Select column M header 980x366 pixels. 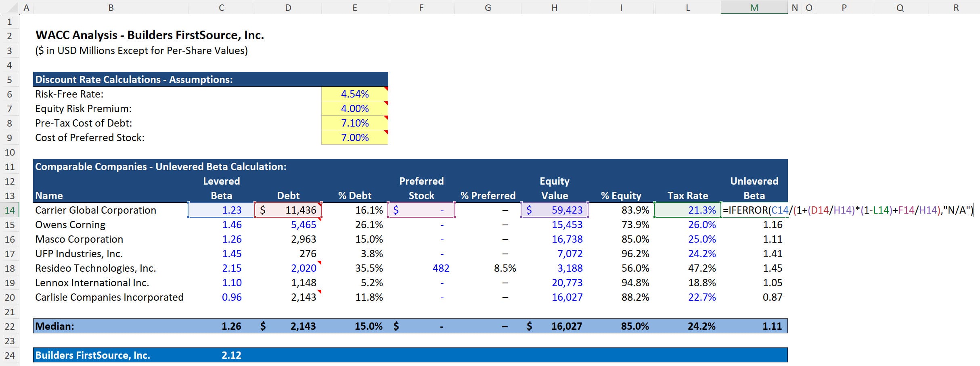[754, 7]
